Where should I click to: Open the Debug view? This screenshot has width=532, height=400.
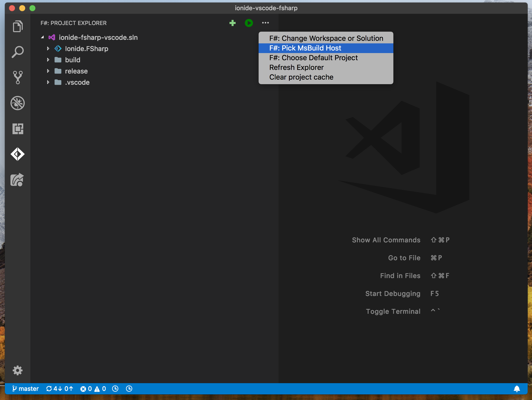pyautogui.click(x=18, y=103)
